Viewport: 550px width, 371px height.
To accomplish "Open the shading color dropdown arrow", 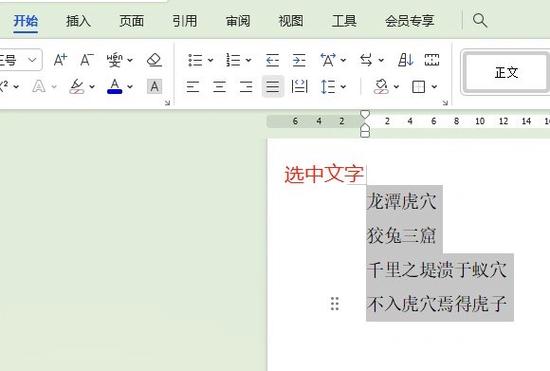I will [396, 87].
